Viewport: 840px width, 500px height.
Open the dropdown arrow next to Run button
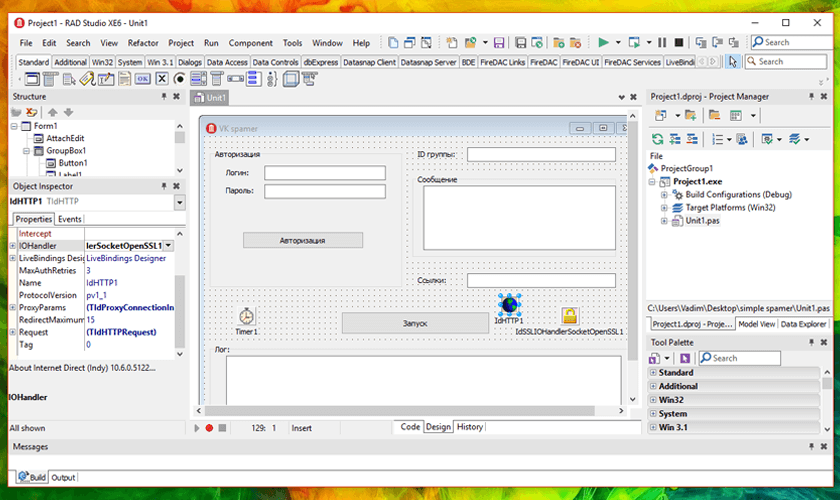(x=618, y=42)
